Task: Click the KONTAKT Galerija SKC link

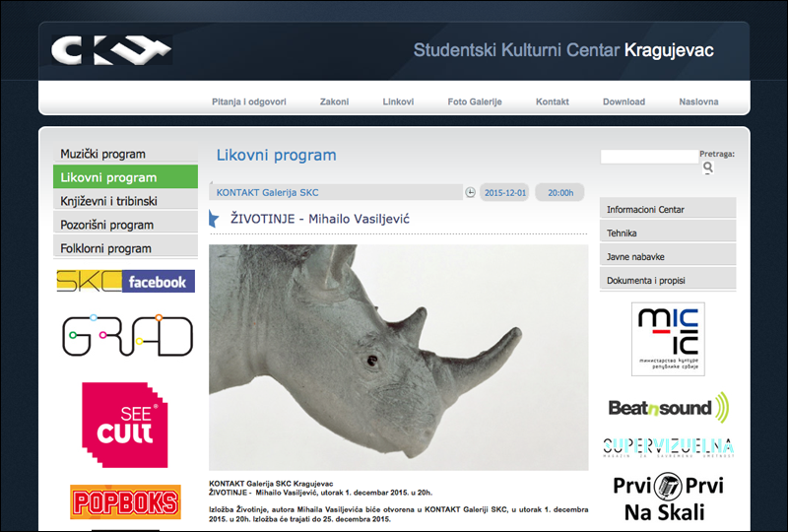Action: [267, 192]
